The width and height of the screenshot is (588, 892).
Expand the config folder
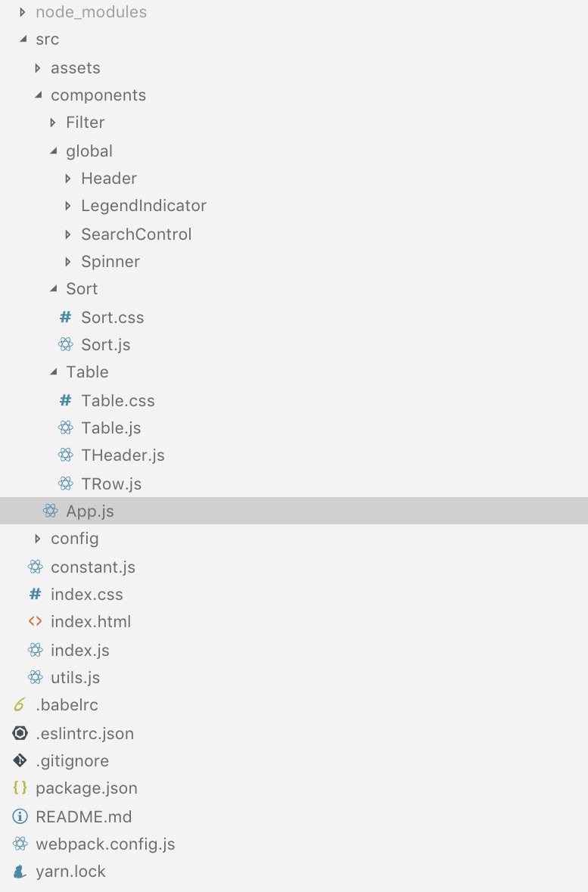tap(38, 538)
